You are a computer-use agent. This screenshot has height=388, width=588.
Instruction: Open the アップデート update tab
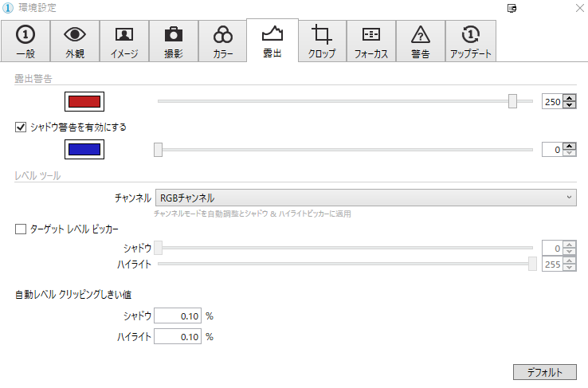pyautogui.click(x=470, y=35)
